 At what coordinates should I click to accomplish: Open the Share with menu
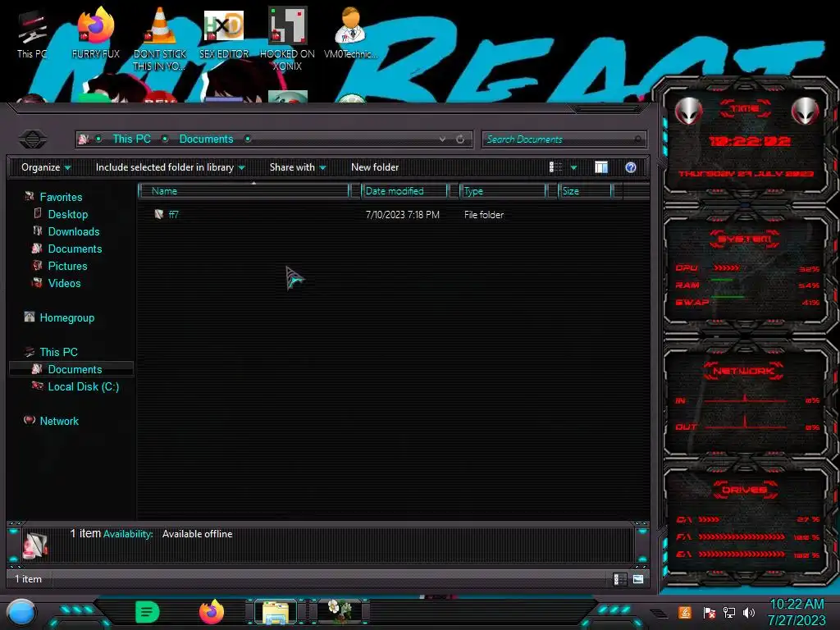point(298,167)
